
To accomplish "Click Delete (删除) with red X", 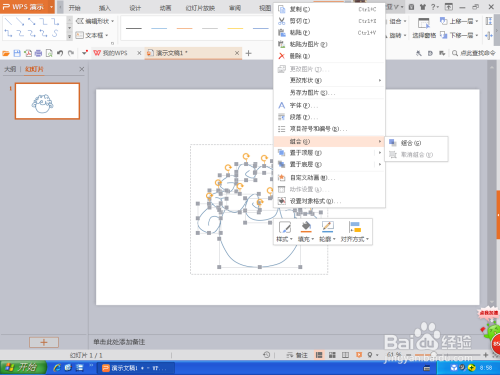I will [x=329, y=56].
